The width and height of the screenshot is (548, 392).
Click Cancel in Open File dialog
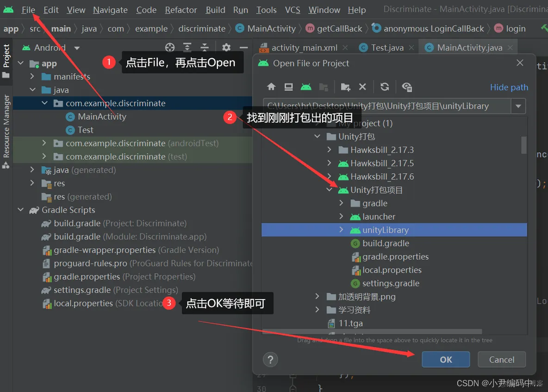[x=502, y=360]
